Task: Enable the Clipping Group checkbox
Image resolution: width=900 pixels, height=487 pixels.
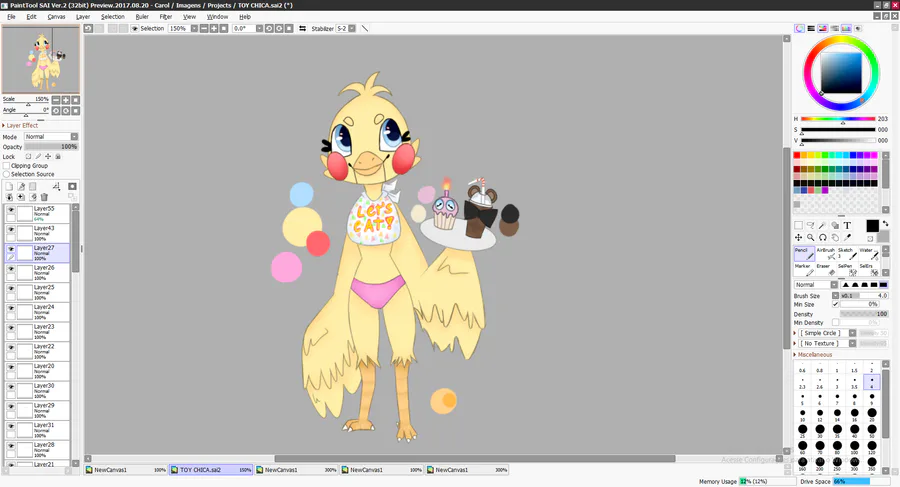Action: pos(6,165)
